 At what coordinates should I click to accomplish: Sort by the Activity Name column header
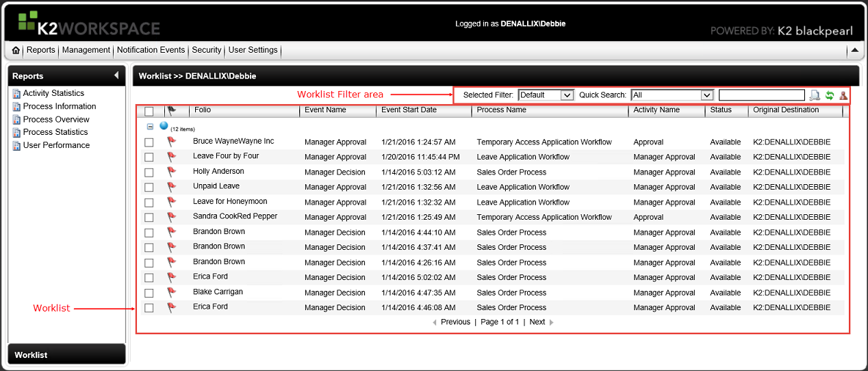coord(656,110)
